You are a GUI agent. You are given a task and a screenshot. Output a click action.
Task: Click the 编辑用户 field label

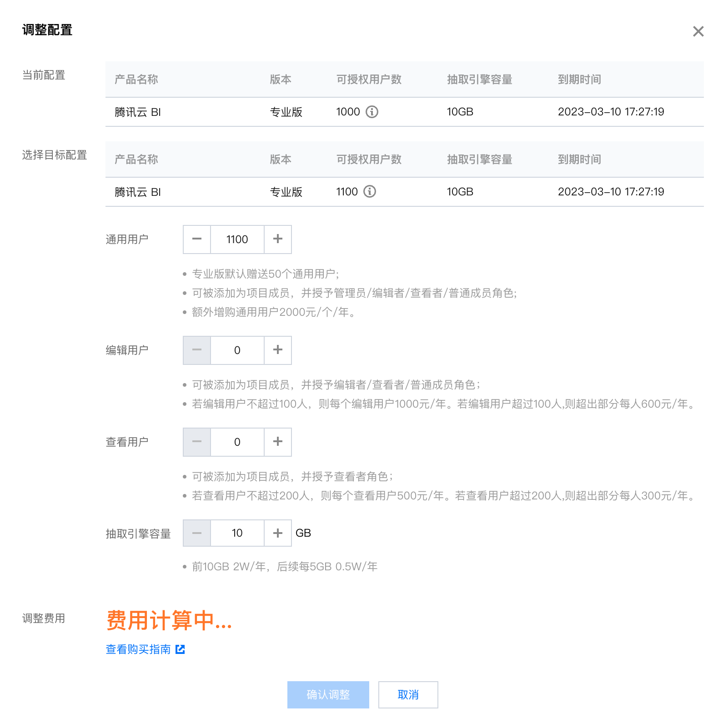127,350
